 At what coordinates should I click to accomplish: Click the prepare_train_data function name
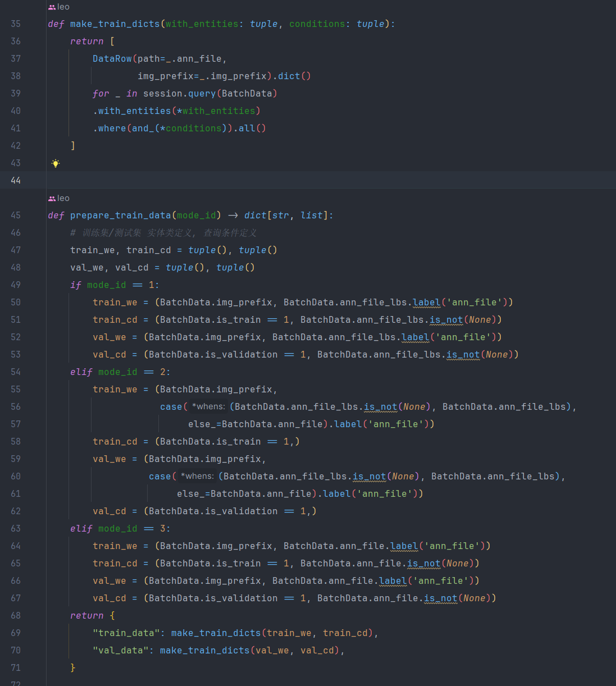pyautogui.click(x=120, y=216)
